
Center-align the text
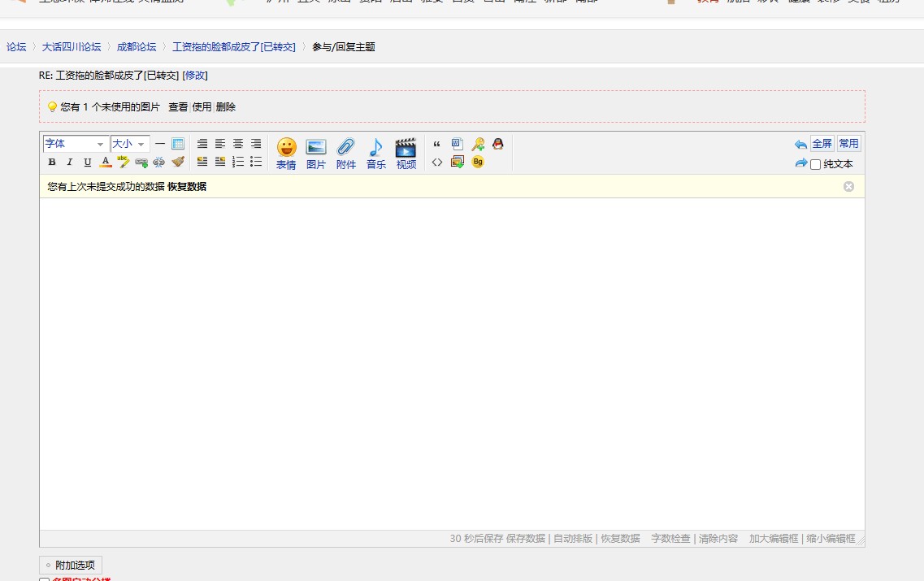(238, 144)
